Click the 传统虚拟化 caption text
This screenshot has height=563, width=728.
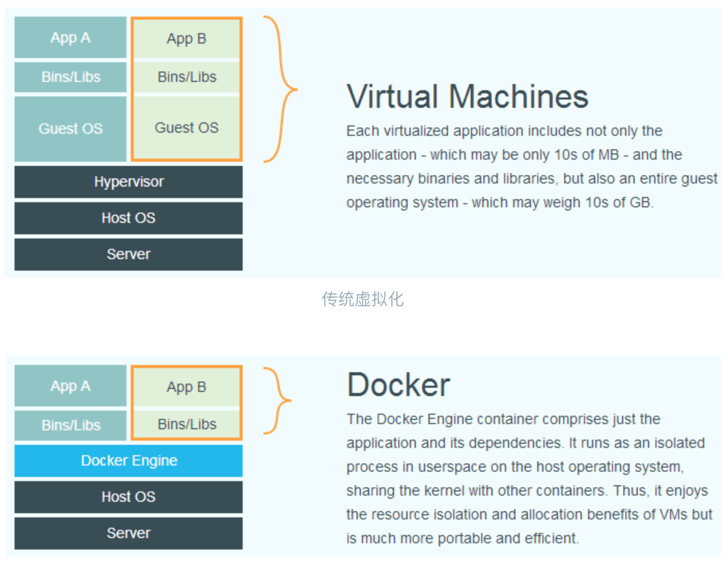pos(362,299)
